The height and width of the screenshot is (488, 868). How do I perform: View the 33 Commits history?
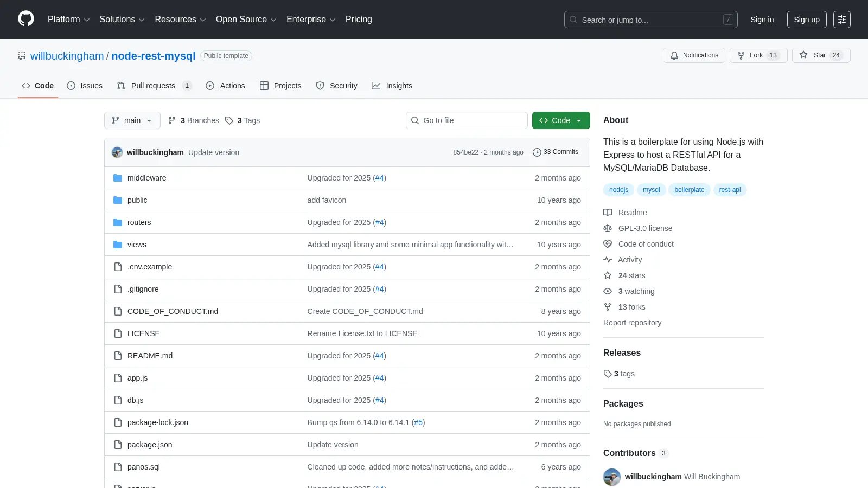pyautogui.click(x=556, y=152)
